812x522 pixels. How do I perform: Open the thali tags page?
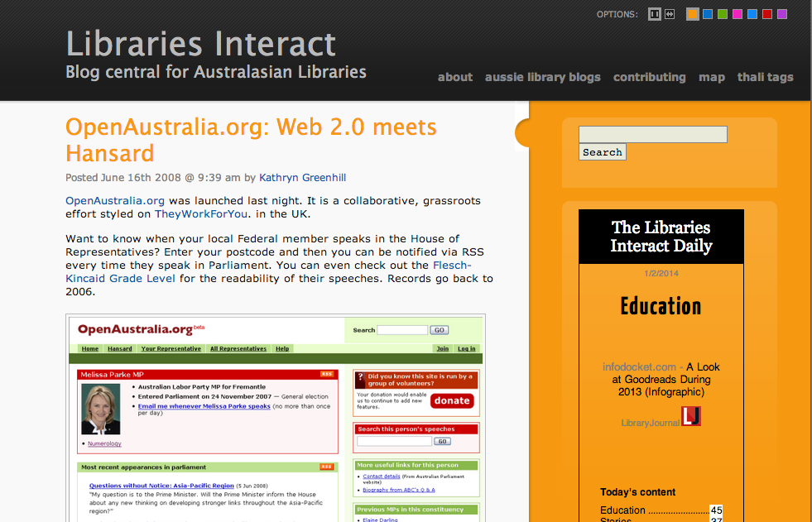[x=766, y=77]
